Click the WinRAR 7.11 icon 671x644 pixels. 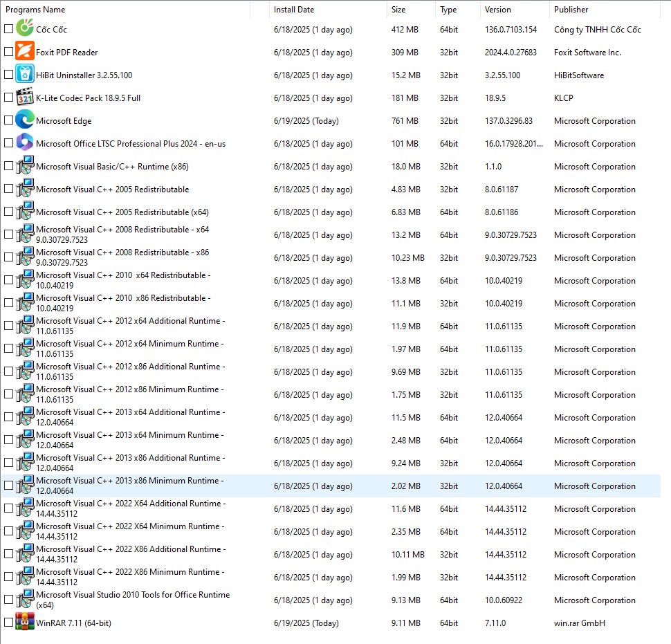click(25, 622)
